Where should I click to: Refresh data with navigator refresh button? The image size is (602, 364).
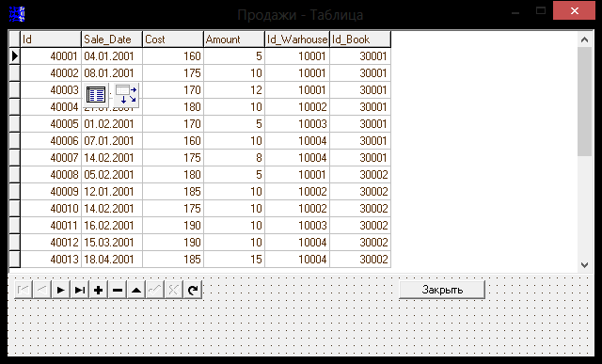192,290
